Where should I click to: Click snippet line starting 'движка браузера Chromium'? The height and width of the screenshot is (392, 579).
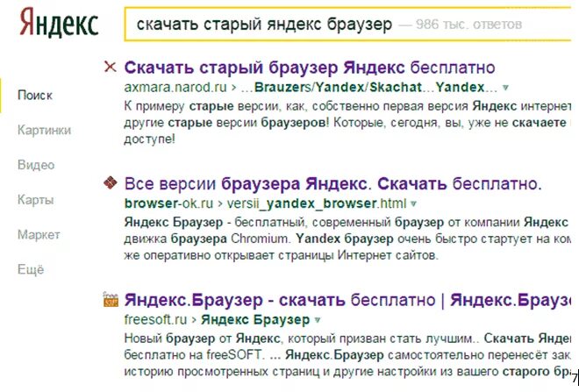[x=347, y=239]
